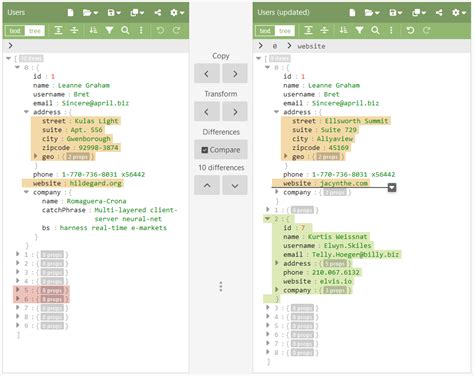Click Sort icon in right panel toolbar
This screenshot has width=474, height=376.
pyautogui.click(x=343, y=30)
